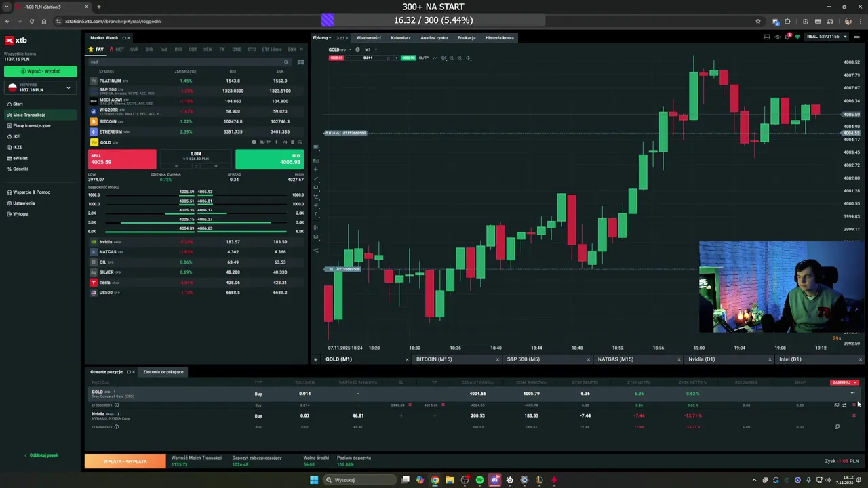Image resolution: width=868 pixels, height=488 pixels.
Task: Select the crosshair tool in chart toolbar
Action: click(x=468, y=58)
